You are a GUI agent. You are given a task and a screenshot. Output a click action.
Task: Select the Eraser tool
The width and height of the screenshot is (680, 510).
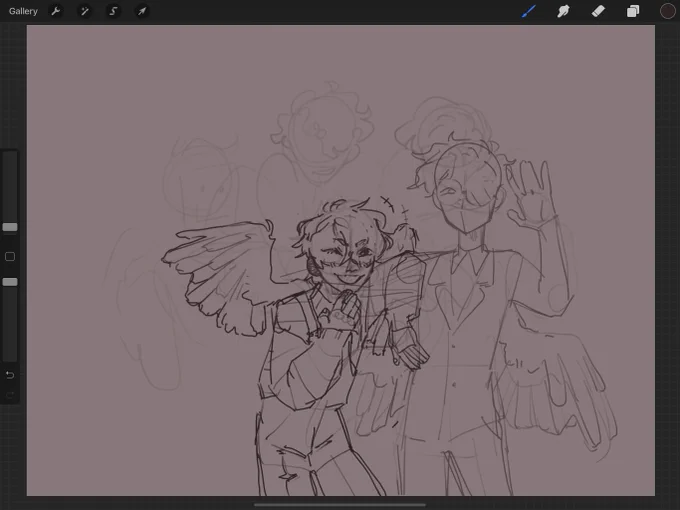598,11
